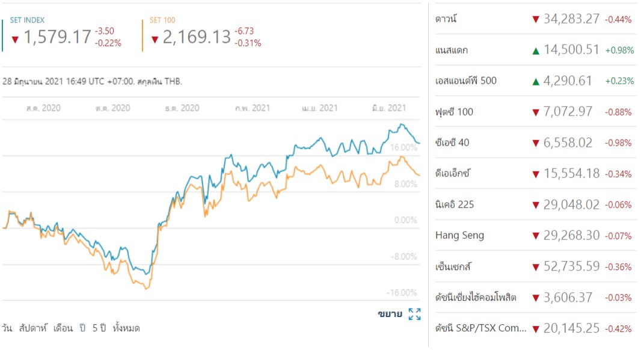Select the วัน (day) time range
Viewport: 644px width, 350px height.
[7, 328]
